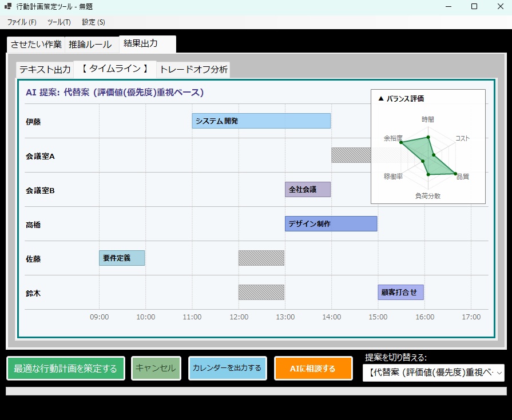Viewport: 512px width, 420px height.
Task: Click the 時間 radar axis label
Action: click(428, 119)
